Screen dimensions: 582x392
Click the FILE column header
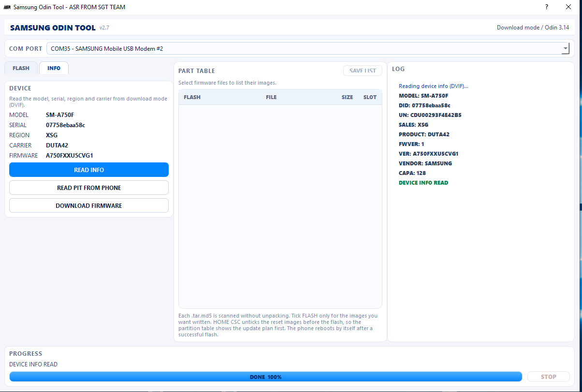click(x=271, y=97)
